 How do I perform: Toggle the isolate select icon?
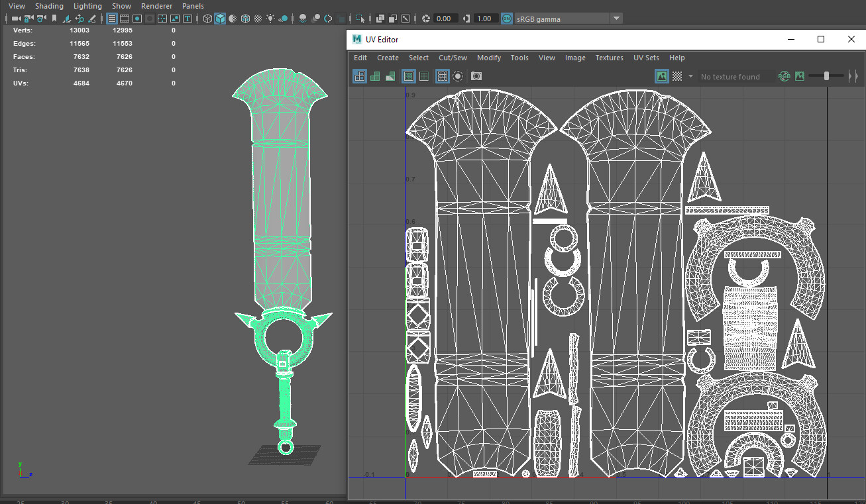pos(458,76)
